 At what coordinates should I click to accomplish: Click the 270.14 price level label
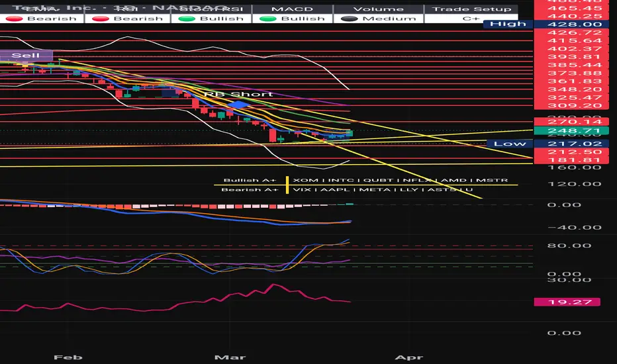(571, 122)
